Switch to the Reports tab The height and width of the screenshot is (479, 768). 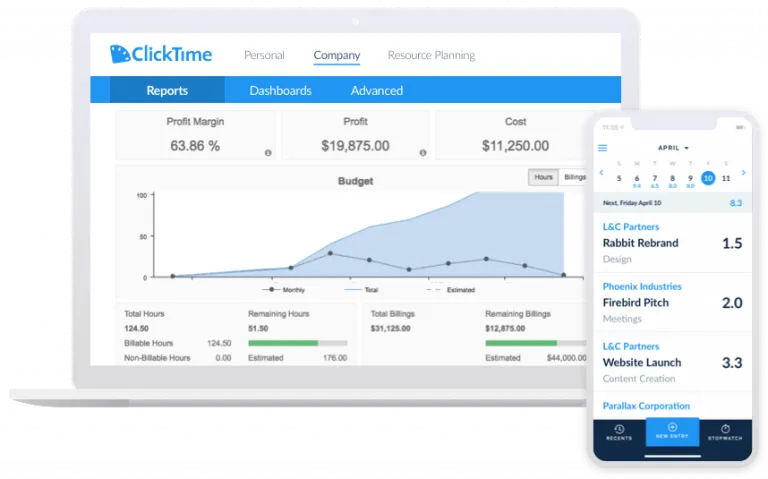coord(167,90)
